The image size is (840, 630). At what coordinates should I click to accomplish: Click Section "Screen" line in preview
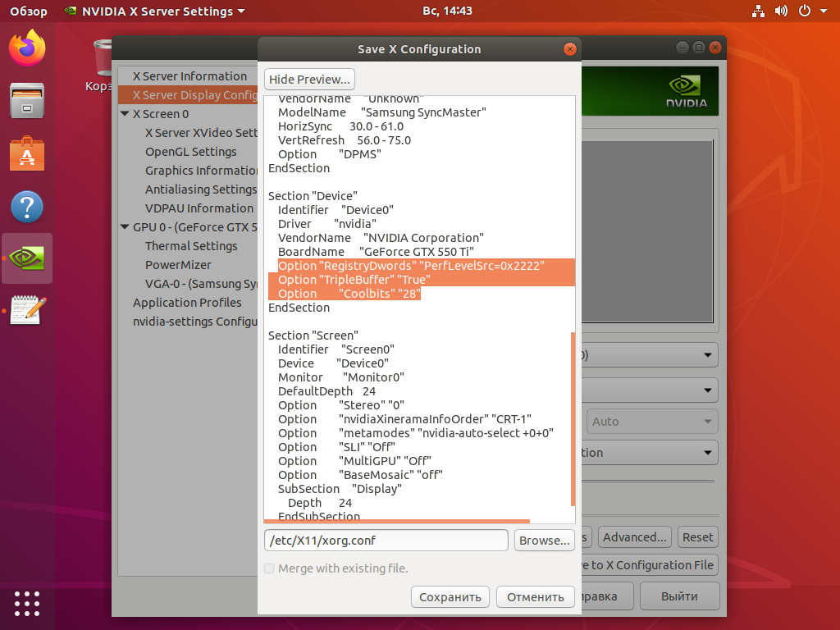tap(313, 336)
